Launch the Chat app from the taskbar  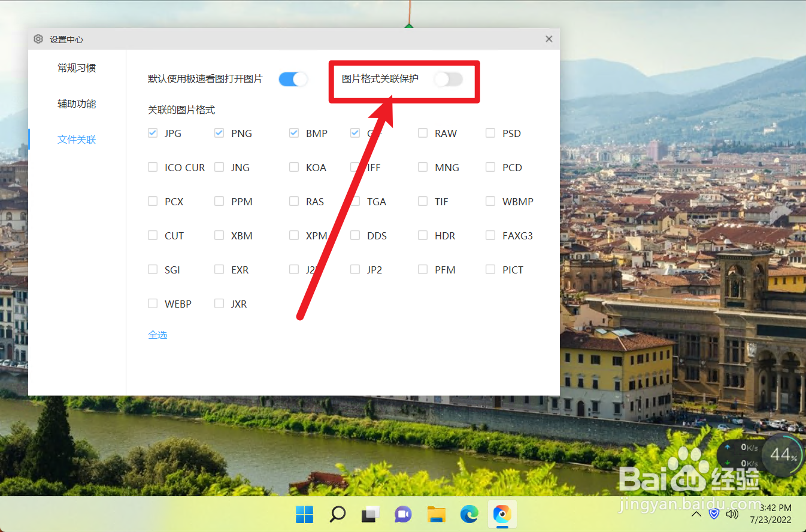tap(403, 514)
